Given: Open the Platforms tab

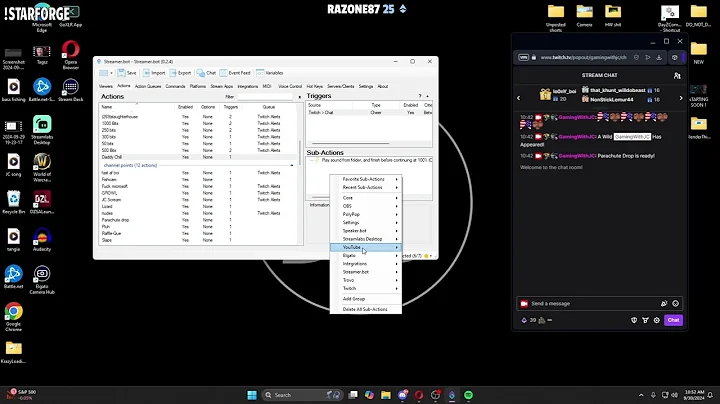Looking at the screenshot, I should point(198,86).
